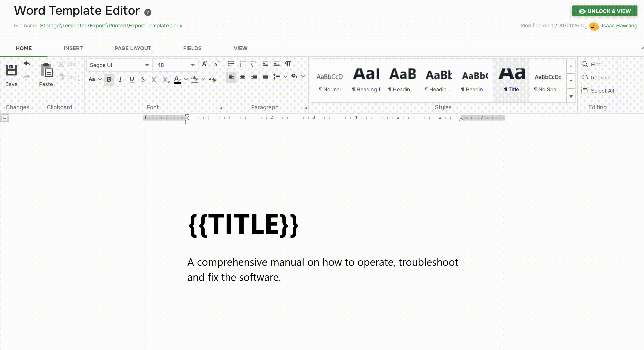Apply subscript formatting

click(166, 80)
